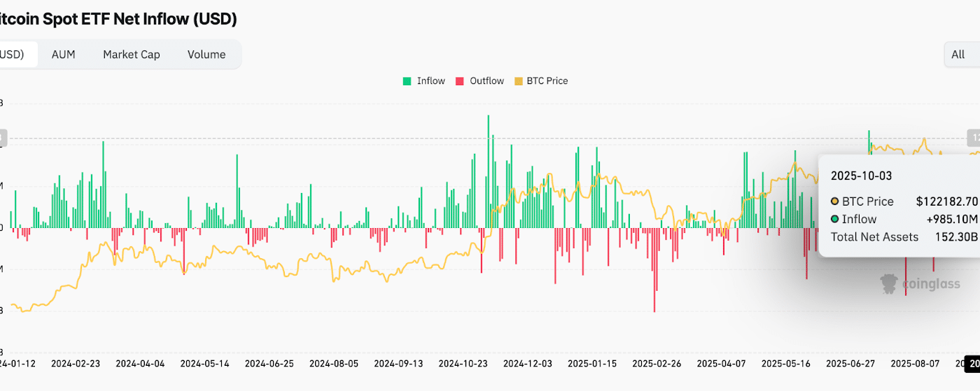Open the All time range dropdown
This screenshot has height=391, width=980.
coord(962,55)
